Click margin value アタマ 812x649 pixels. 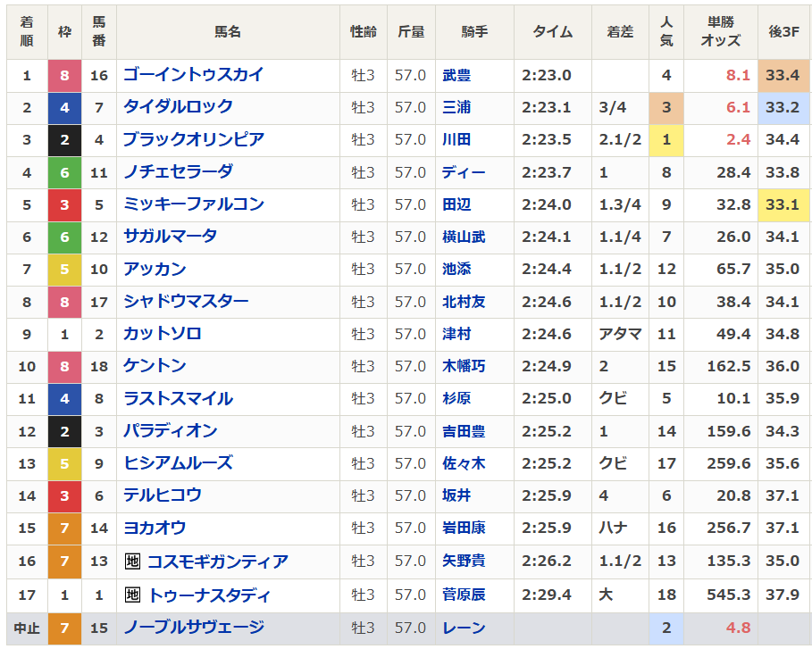[x=620, y=334]
